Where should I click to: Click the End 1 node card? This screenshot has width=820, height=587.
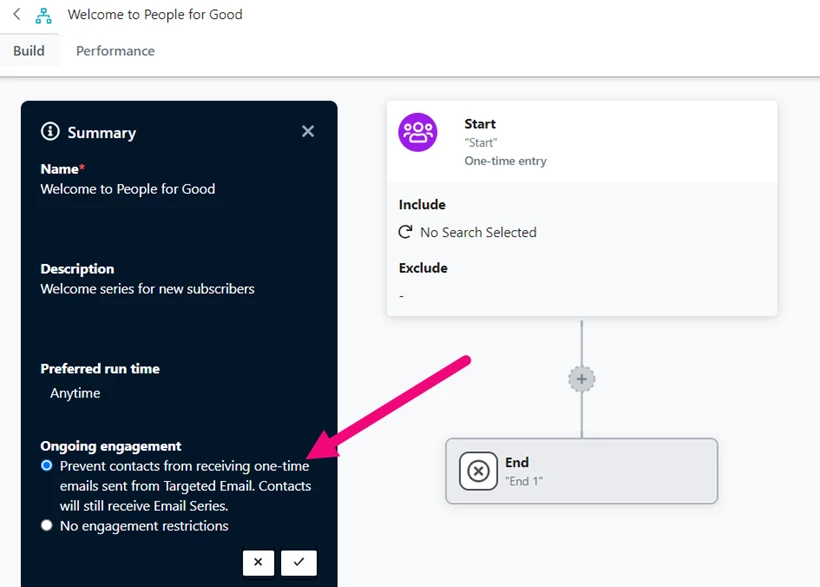582,470
